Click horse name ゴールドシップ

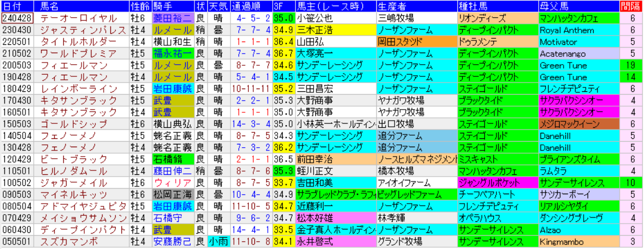pos(73,124)
